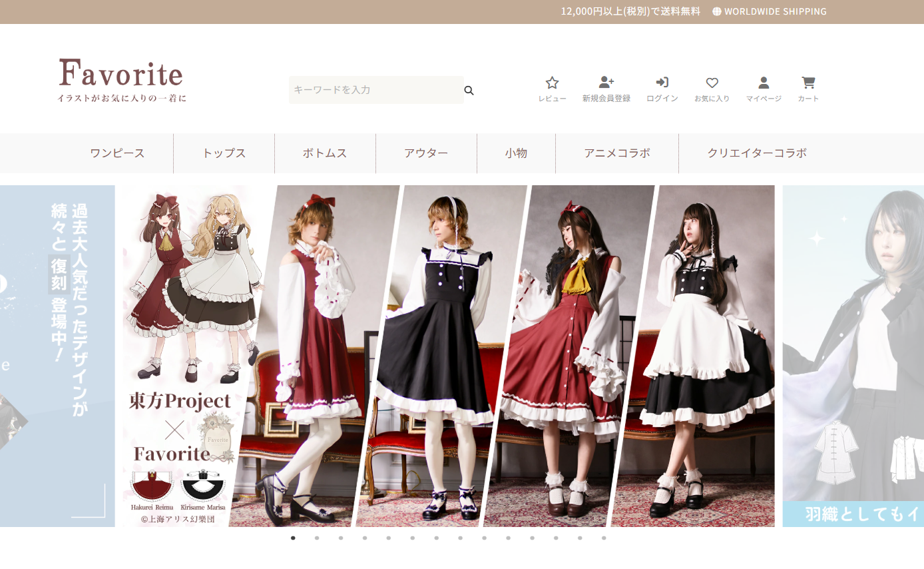The image size is (924, 569).
Task: Click the previous slide banner with 復刻 text
Action: point(57,356)
